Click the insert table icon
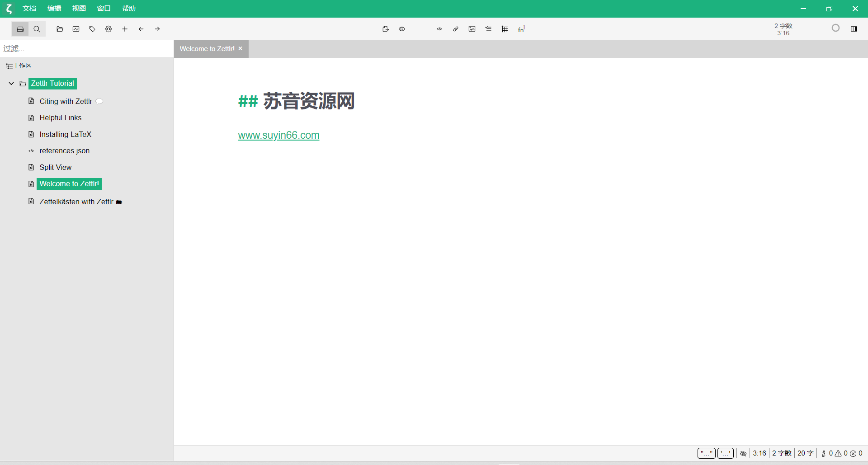 505,28
